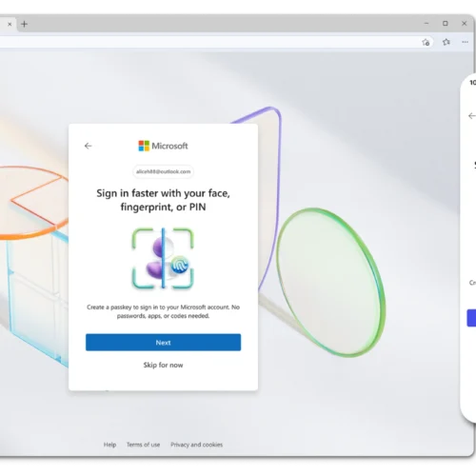Open browser Settings and more menu
This screenshot has height=476, width=476.
(x=465, y=42)
